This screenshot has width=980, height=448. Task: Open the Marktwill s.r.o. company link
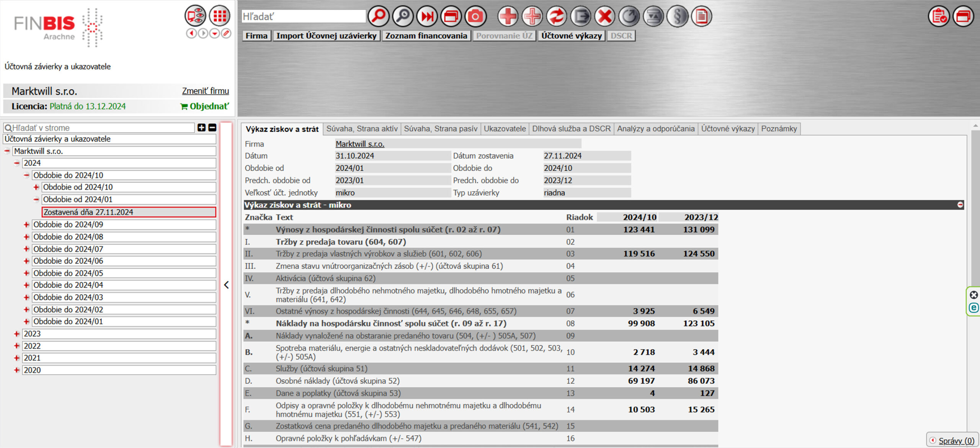(x=360, y=144)
